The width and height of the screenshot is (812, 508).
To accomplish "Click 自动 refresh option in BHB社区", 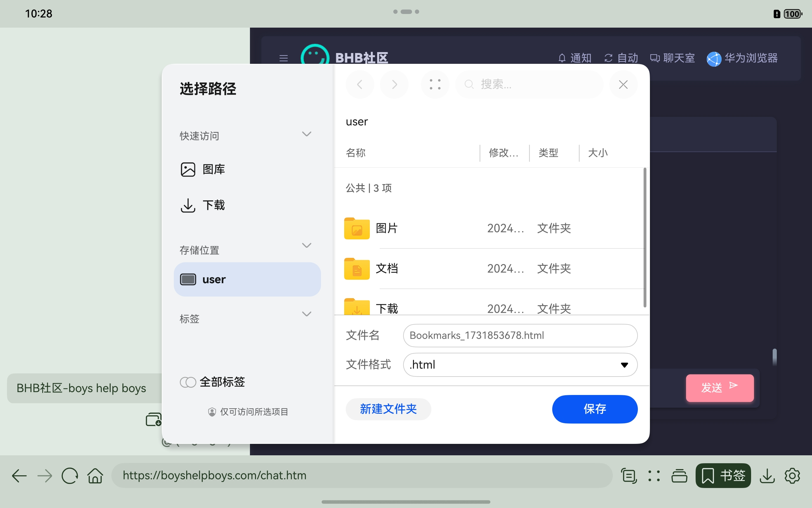I will pyautogui.click(x=621, y=58).
